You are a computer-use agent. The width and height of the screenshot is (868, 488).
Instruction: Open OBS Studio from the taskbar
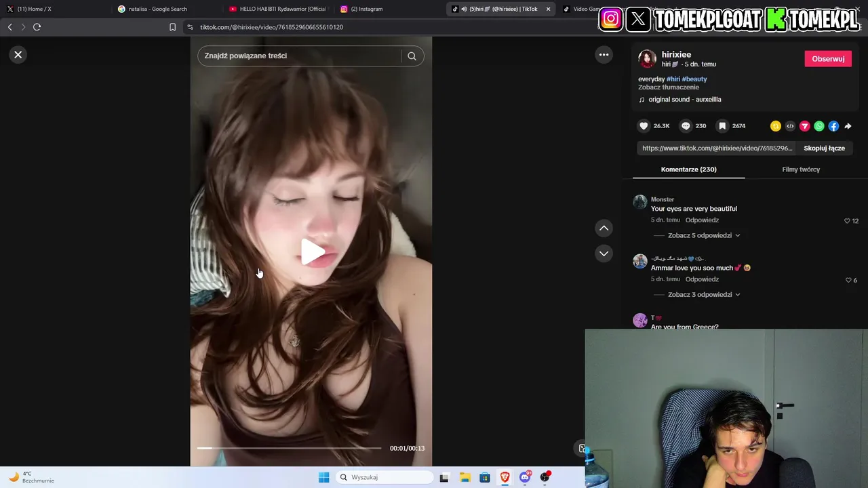pyautogui.click(x=545, y=477)
